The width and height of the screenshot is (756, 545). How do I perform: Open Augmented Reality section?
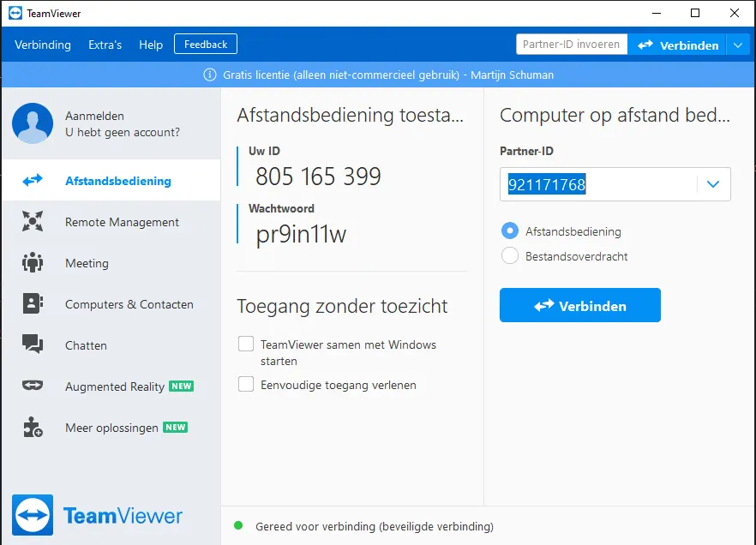click(111, 386)
